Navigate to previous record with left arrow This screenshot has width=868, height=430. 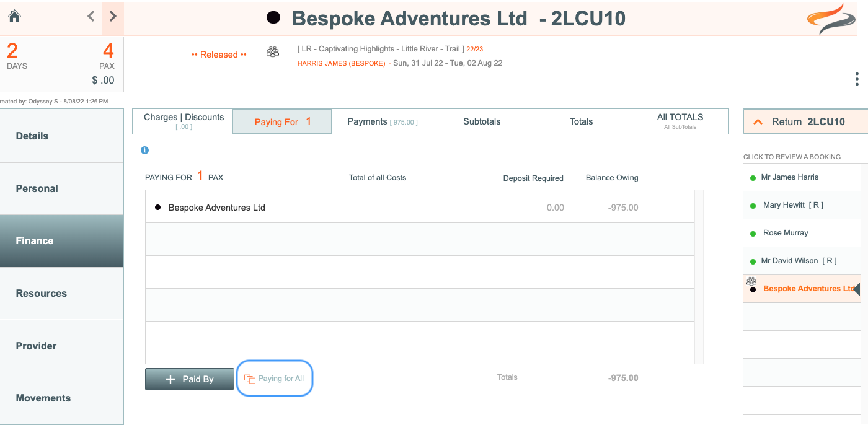pyautogui.click(x=91, y=17)
